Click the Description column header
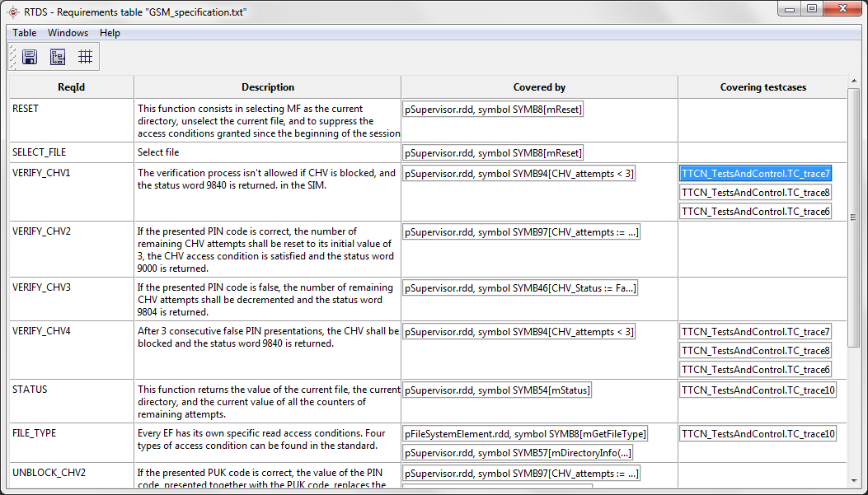 (267, 87)
